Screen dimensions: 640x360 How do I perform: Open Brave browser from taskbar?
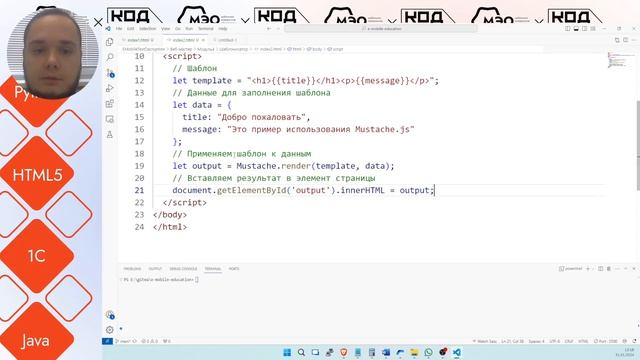[x=344, y=352]
